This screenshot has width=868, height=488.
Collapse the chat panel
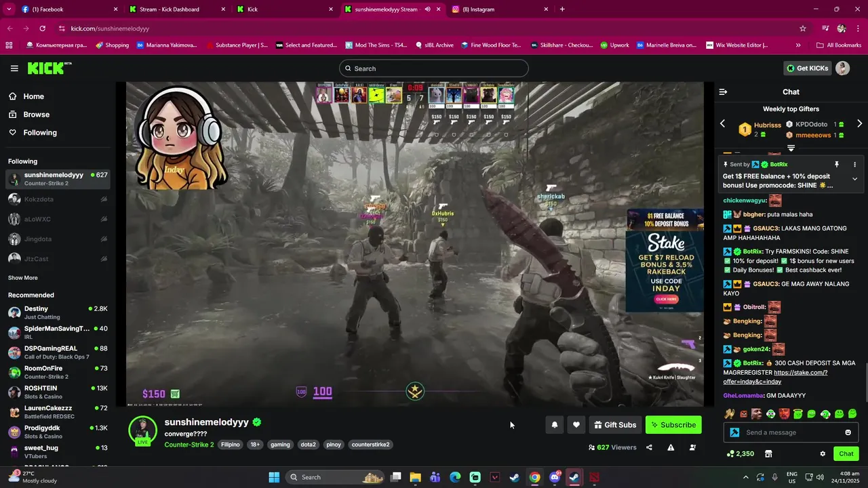pyautogui.click(x=723, y=91)
